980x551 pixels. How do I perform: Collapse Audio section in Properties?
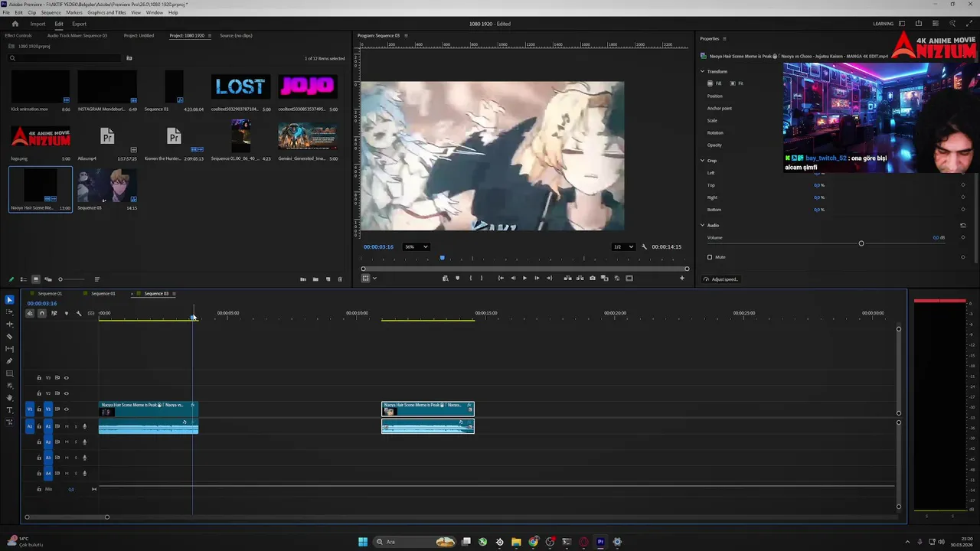702,225
